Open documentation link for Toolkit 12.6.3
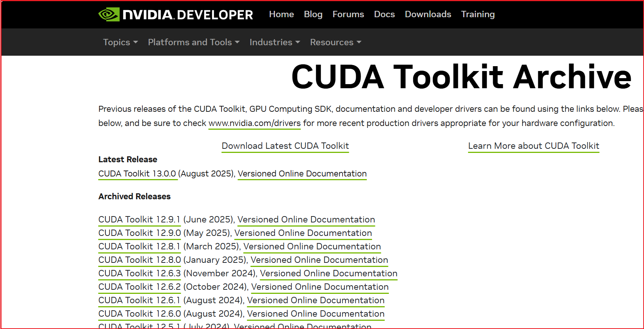Viewport: 644px width, 329px height. point(329,274)
